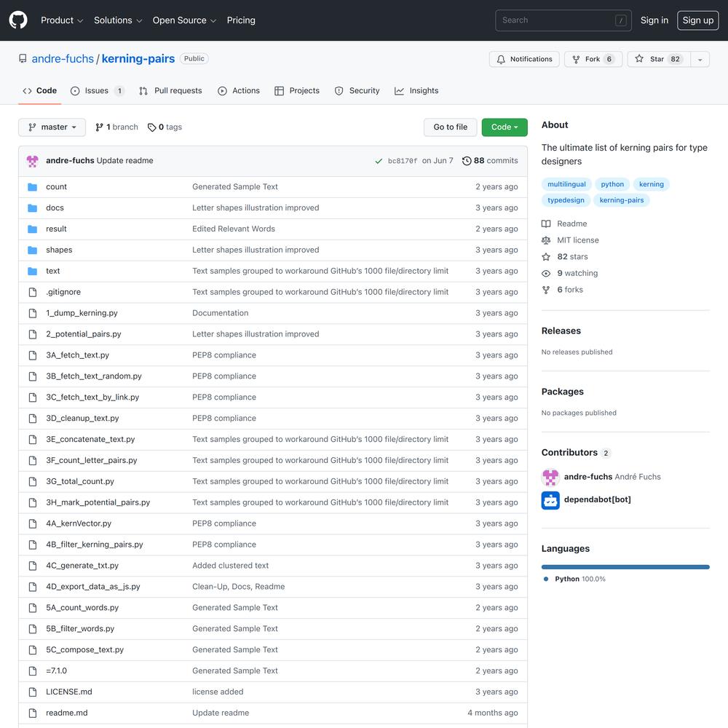View the 1 branch link
The height and width of the screenshot is (728, 728).
[x=117, y=127]
